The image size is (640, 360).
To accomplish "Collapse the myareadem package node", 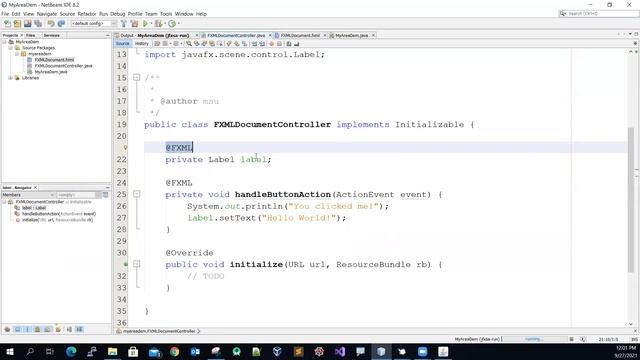I will click(x=17, y=53).
